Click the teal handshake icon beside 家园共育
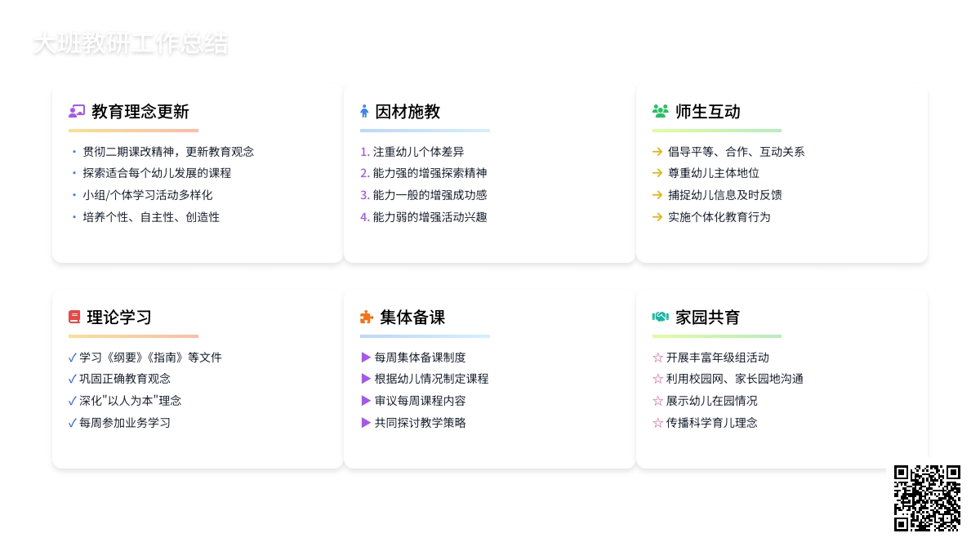980x551 pixels. [661, 318]
